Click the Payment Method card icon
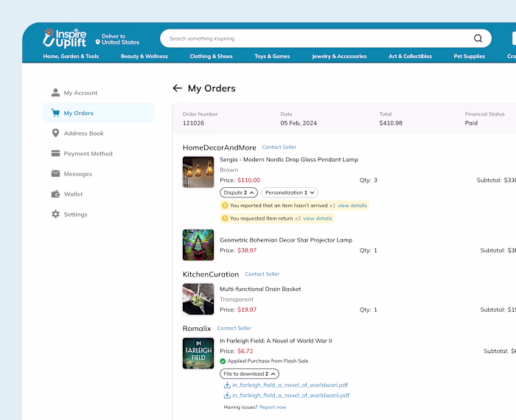Image resolution: width=516 pixels, height=420 pixels. [x=55, y=153]
